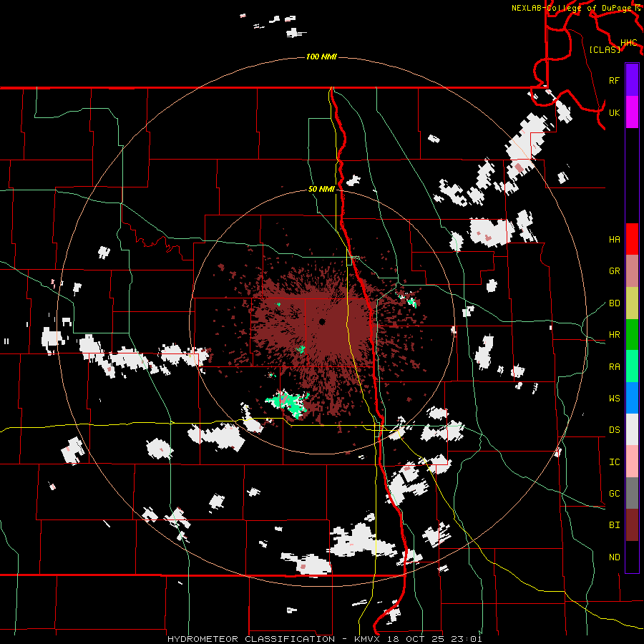Click the UK legend label
Image resolution: width=644 pixels, height=644 pixels.
coord(615,112)
